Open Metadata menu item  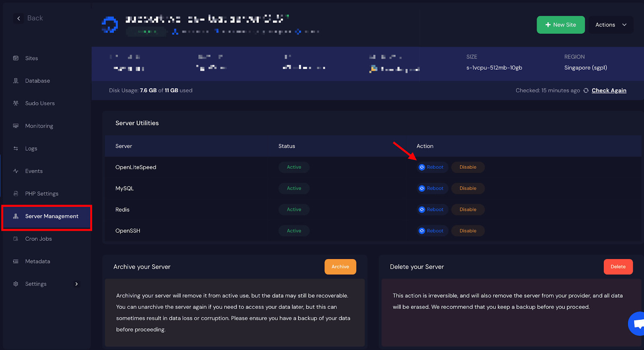point(37,261)
